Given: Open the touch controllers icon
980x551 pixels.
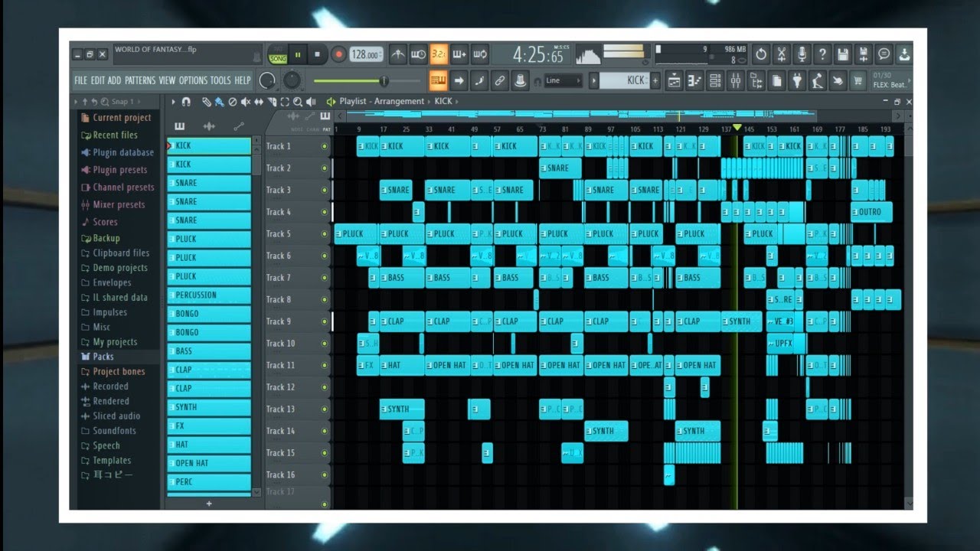Looking at the screenshot, I should coord(838,80).
